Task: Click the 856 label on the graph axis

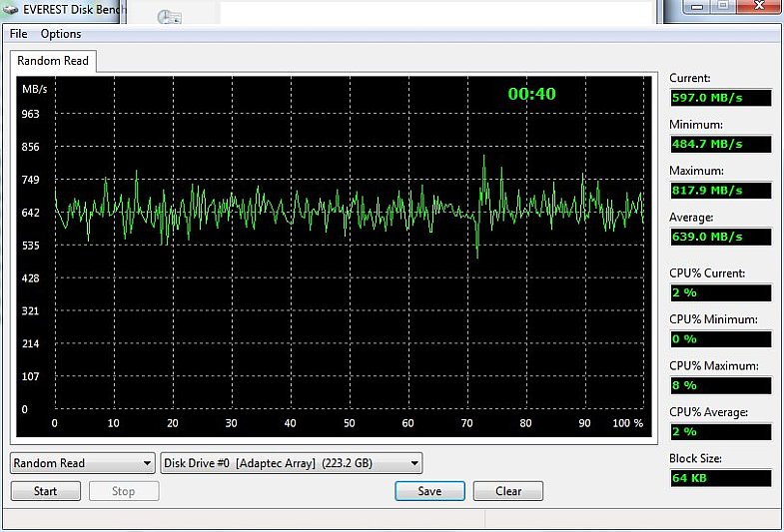Action: pos(30,147)
